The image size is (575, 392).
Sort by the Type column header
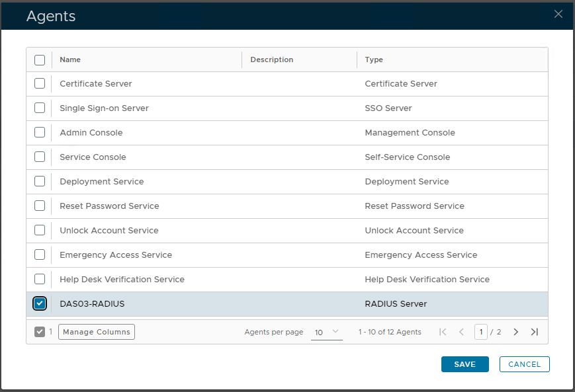[x=374, y=59]
